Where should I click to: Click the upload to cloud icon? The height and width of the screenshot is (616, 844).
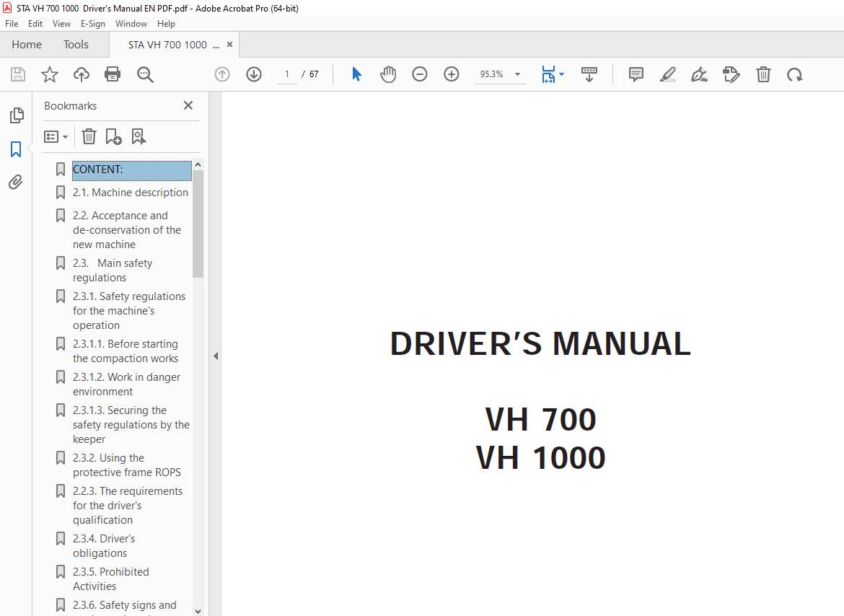tap(82, 74)
